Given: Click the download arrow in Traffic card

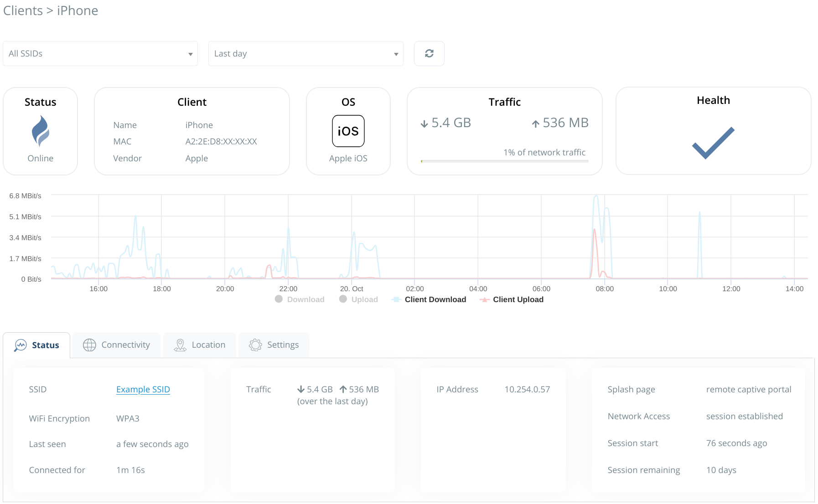Looking at the screenshot, I should tap(424, 123).
